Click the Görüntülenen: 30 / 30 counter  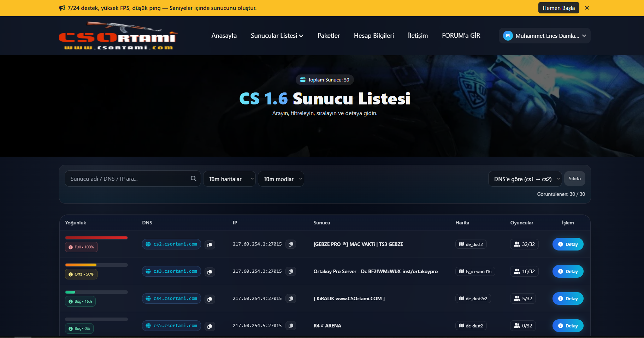click(x=561, y=194)
